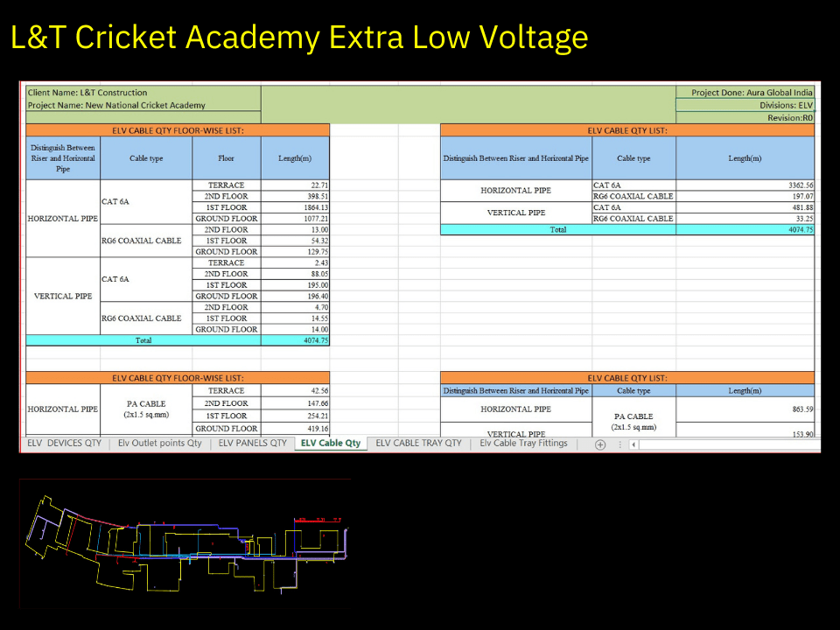Select the Divisions: ELV cell
The width and height of the screenshot is (840, 630).
[745, 105]
